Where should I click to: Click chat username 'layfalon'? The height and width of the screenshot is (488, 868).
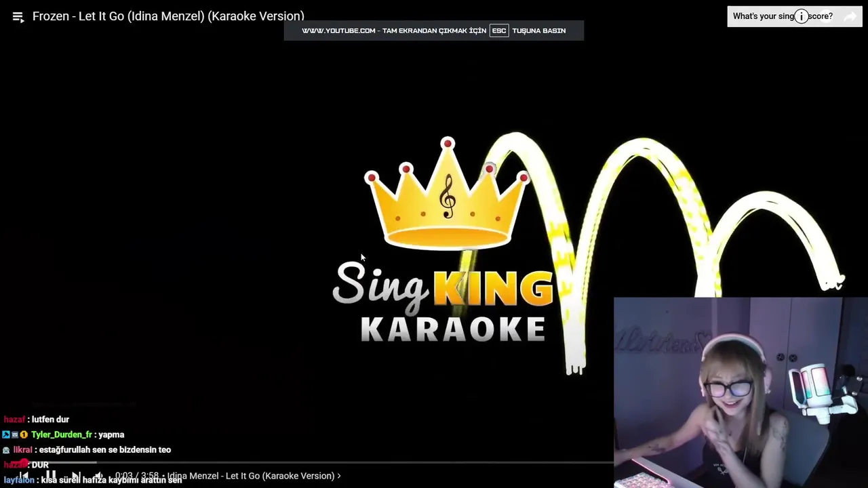click(19, 480)
